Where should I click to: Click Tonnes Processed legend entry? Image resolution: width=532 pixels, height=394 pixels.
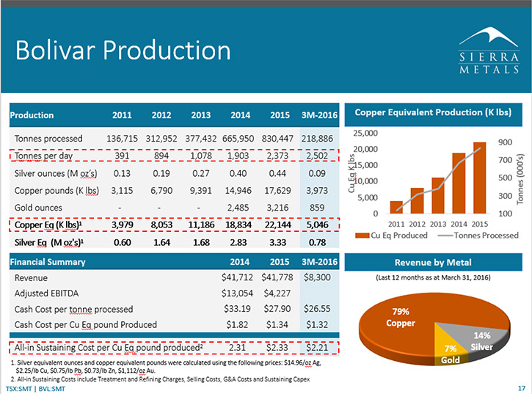coord(478,236)
